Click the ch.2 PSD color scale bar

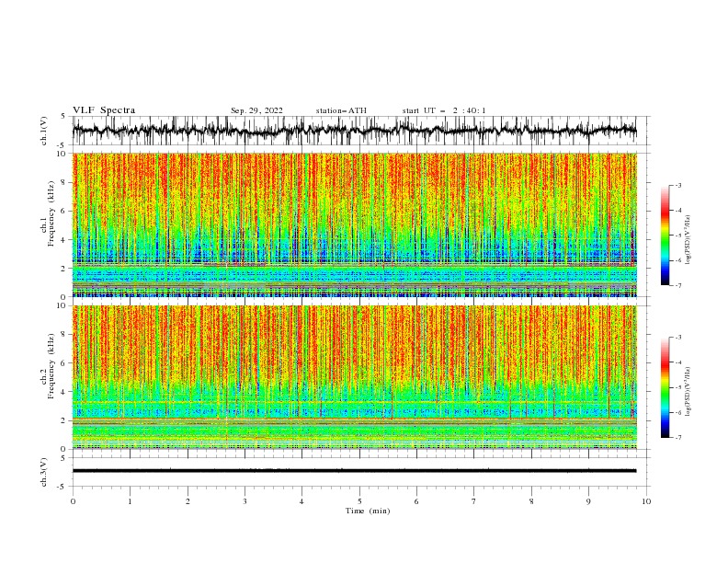[x=665, y=387]
